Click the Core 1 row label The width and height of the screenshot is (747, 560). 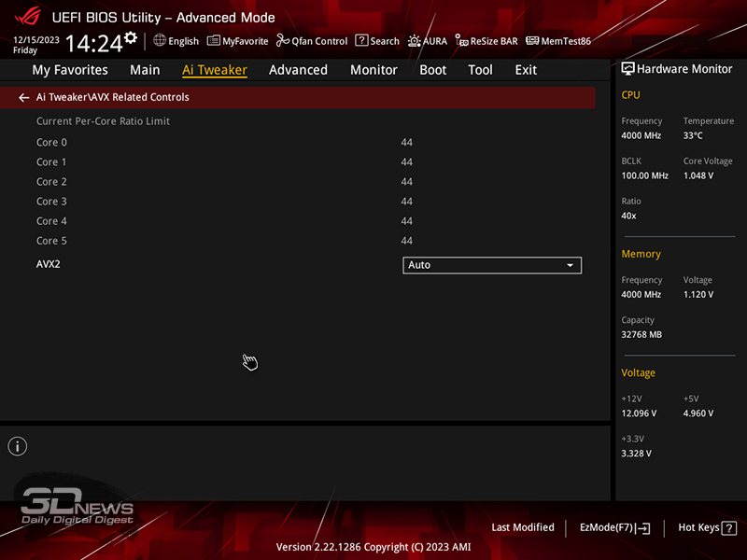tap(51, 161)
